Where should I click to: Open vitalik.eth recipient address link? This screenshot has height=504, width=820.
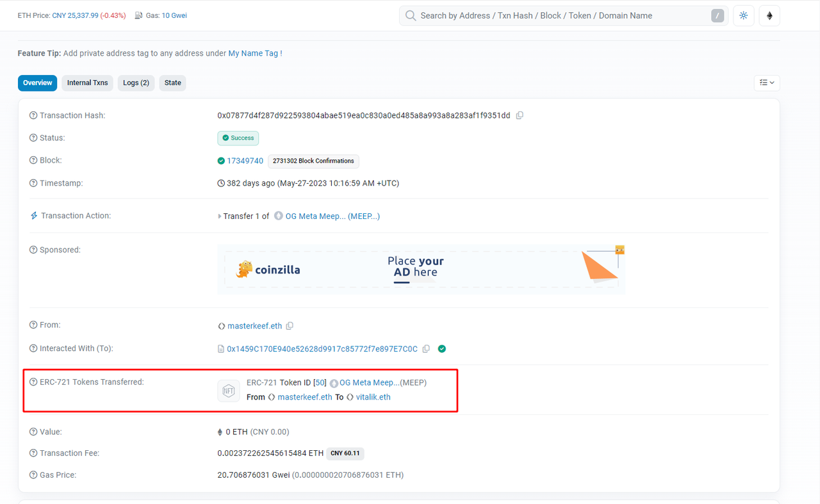(373, 397)
